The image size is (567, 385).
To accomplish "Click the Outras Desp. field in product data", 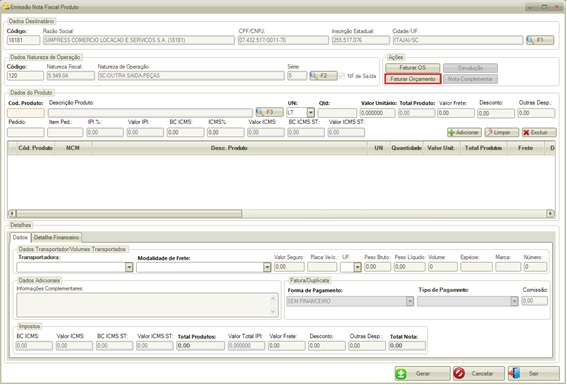I will [536, 113].
